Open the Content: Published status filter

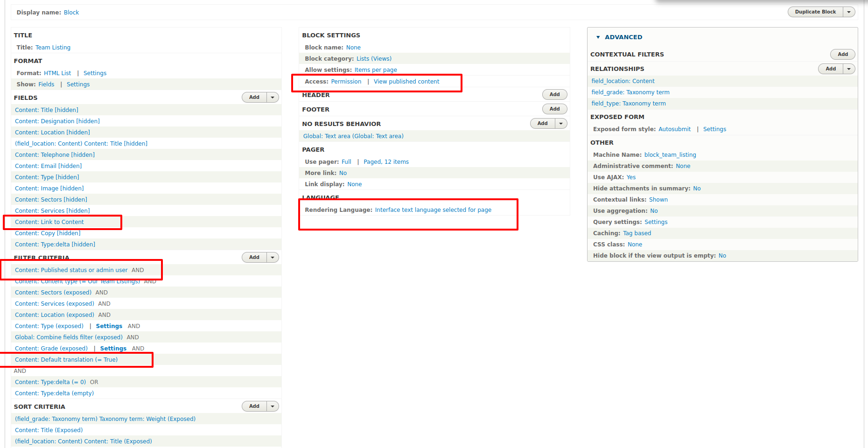[71, 270]
